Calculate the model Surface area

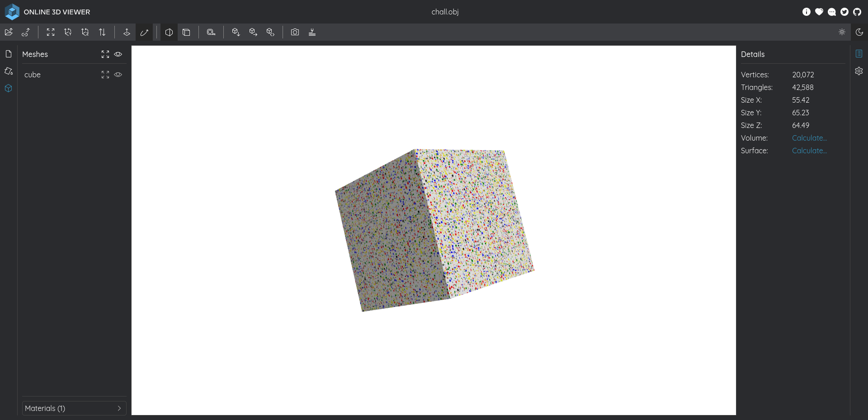[809, 151]
